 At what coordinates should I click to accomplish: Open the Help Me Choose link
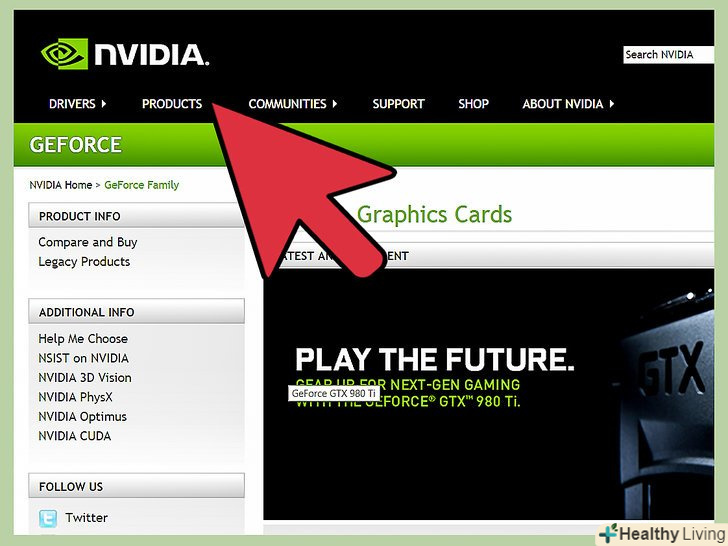[x=83, y=338]
